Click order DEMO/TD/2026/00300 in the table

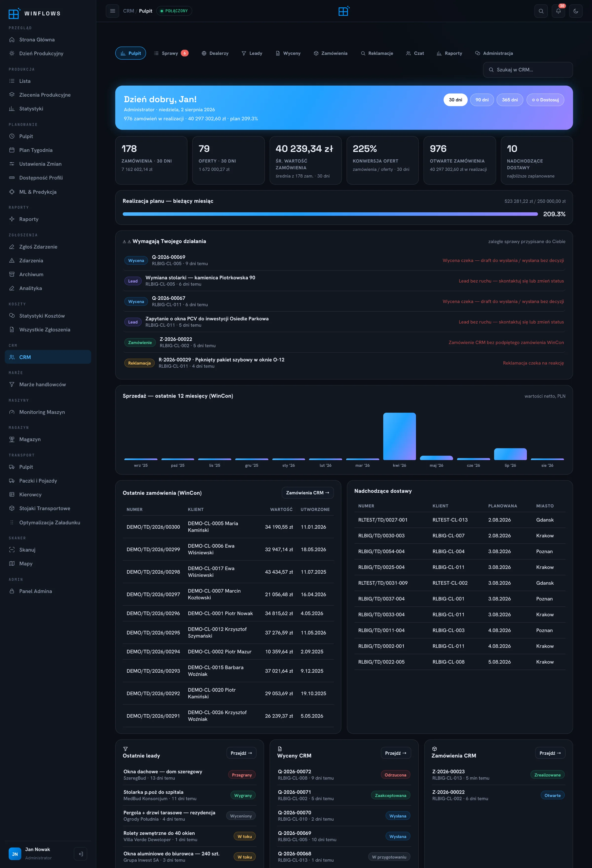[x=228, y=527]
